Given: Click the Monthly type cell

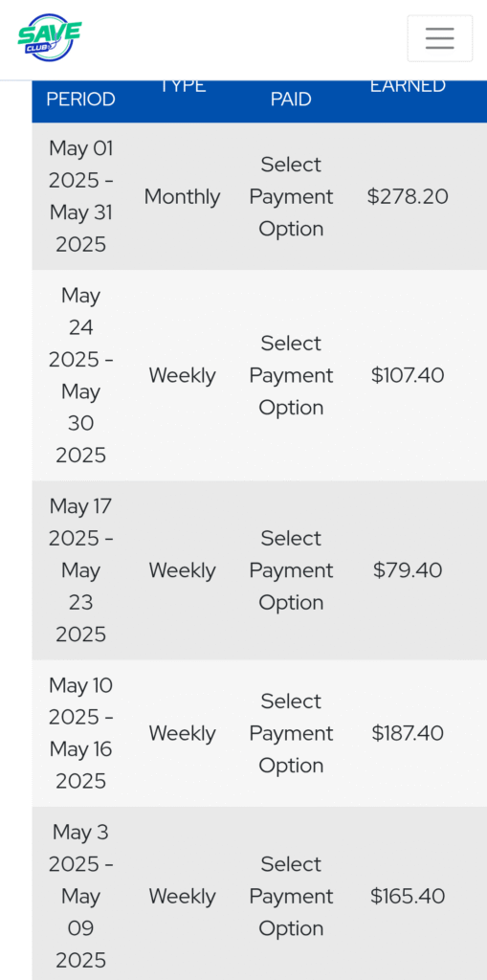Looking at the screenshot, I should 183,197.
